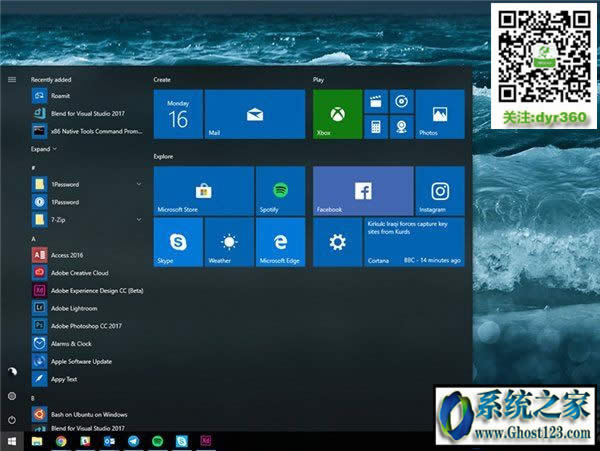
Task: Expand the Recently added list
Action: [43, 149]
